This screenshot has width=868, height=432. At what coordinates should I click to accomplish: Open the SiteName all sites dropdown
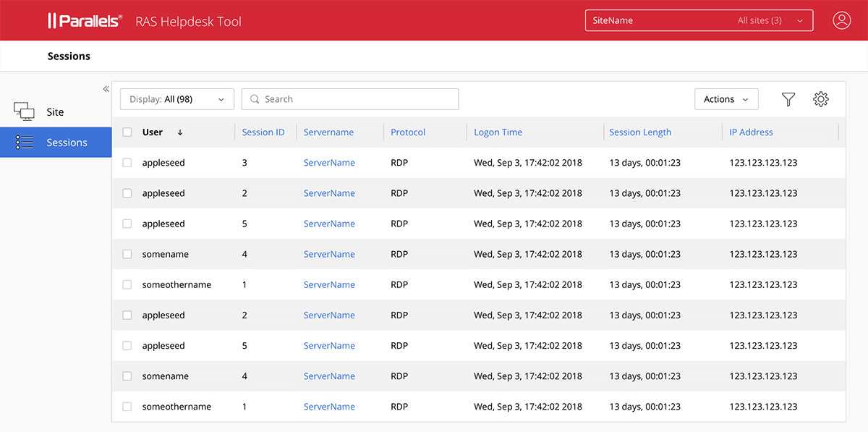coord(699,20)
